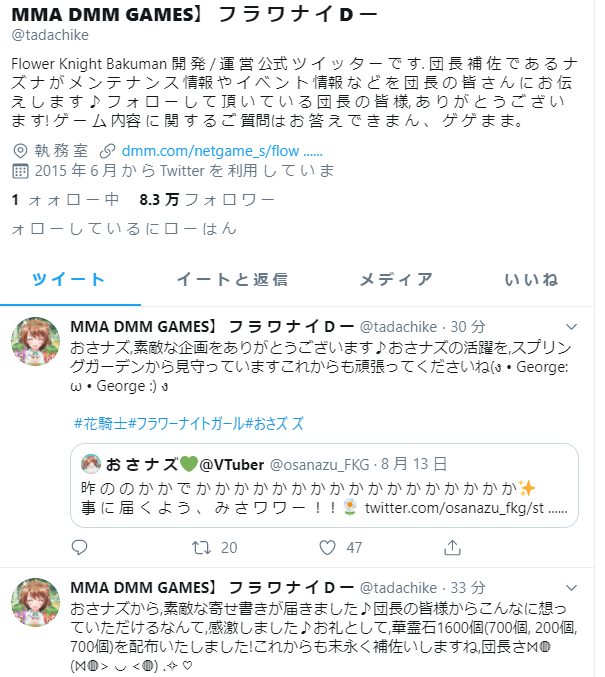
Task: Switch to the メディア tab
Action: (396, 279)
